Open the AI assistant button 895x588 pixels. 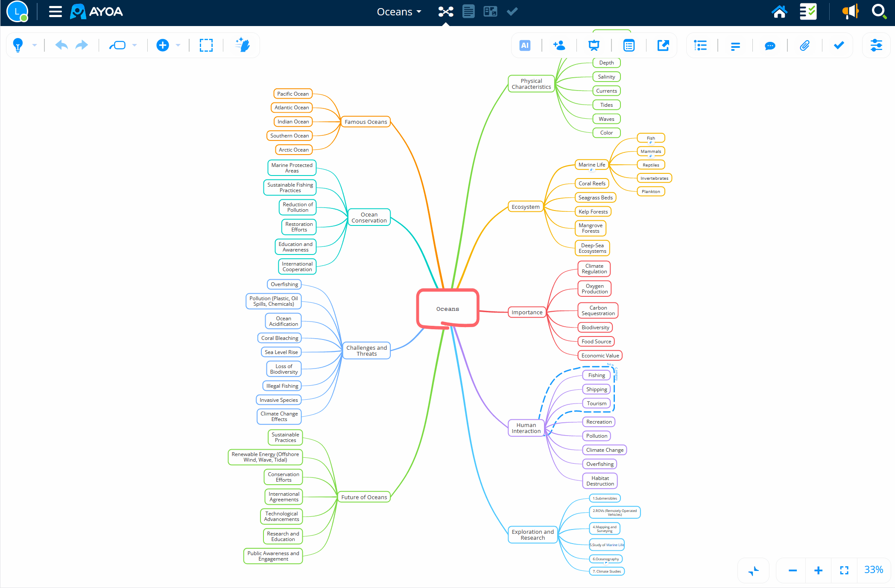(525, 45)
